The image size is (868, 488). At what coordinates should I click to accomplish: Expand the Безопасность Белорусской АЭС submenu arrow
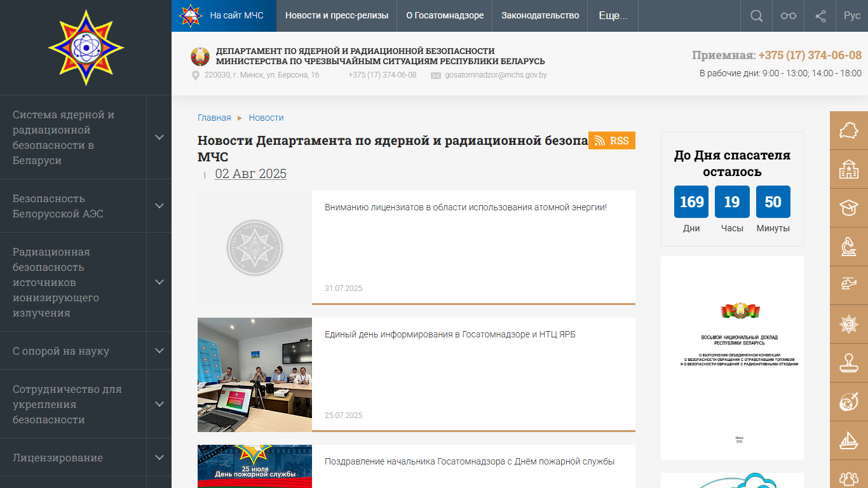click(159, 206)
